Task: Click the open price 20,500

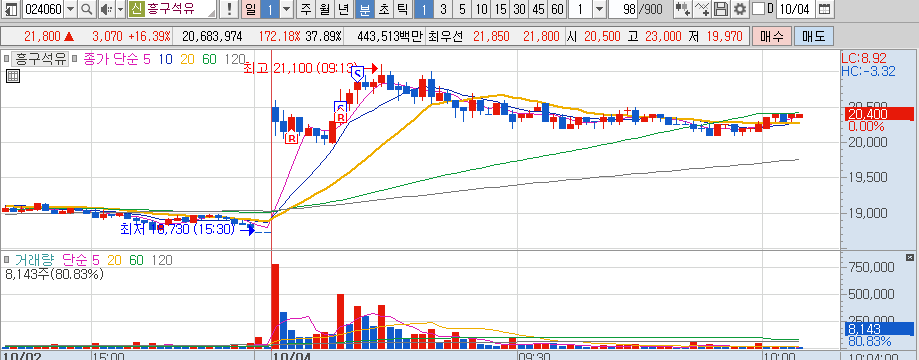Action: tap(602, 36)
